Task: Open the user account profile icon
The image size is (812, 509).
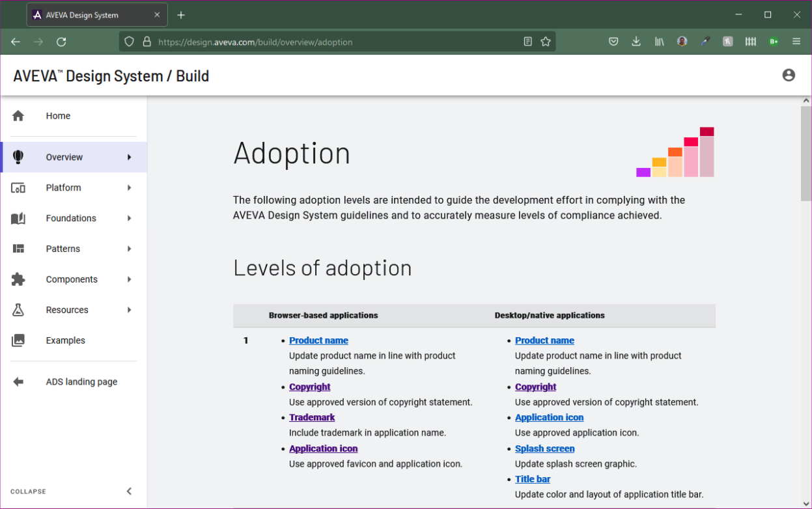Action: (x=789, y=76)
